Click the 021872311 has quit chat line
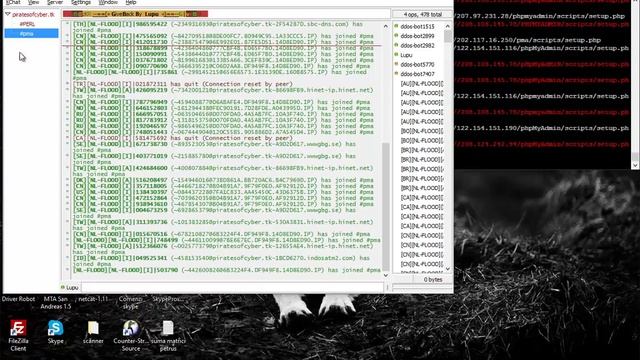This screenshot has width=640, height=360. tap(182, 84)
